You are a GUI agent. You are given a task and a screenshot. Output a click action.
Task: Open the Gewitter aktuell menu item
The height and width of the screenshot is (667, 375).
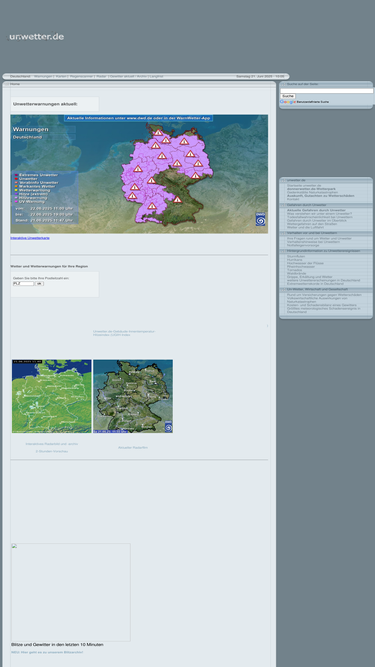[x=122, y=77]
